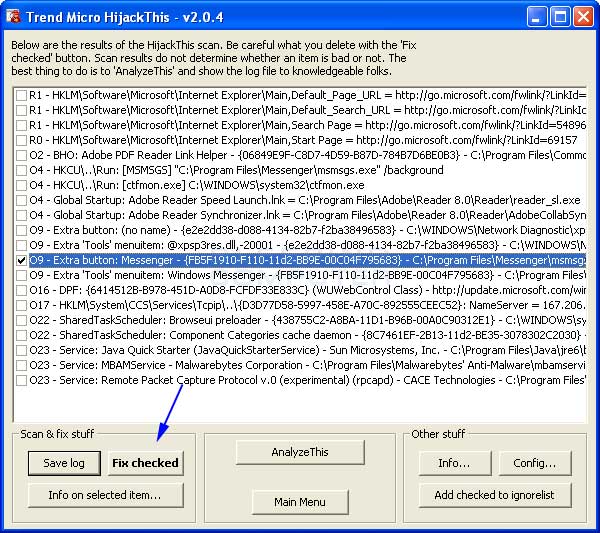Select the Component Categories cache daemon row

pyautogui.click(x=308, y=335)
